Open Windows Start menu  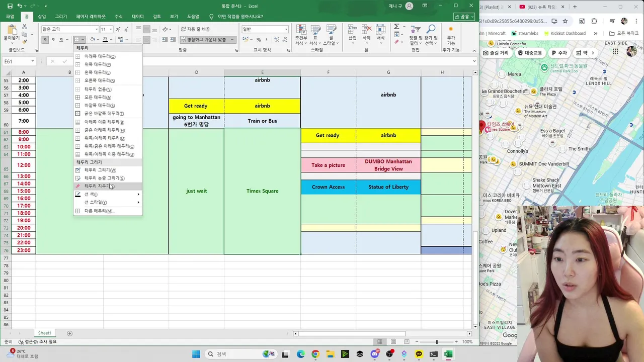pos(196,354)
